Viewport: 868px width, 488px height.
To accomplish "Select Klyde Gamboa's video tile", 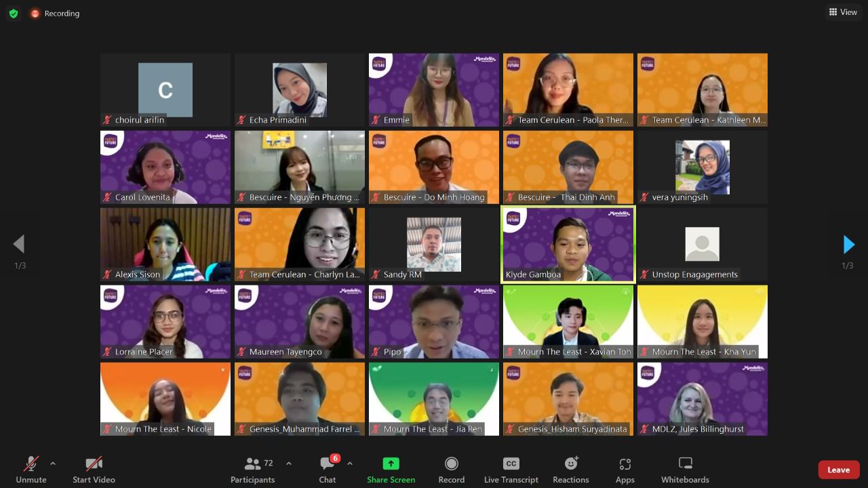I will point(568,244).
